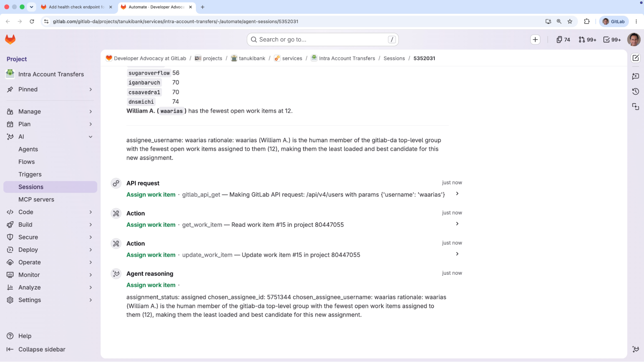Click Assign work item link under Agent reasoning
The height and width of the screenshot is (362, 644).
click(x=151, y=285)
